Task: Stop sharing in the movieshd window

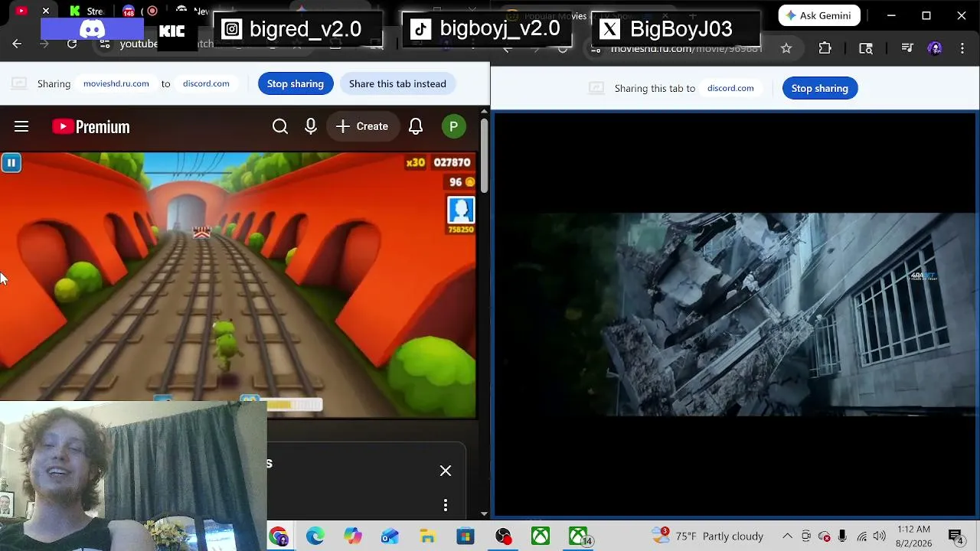Action: pyautogui.click(x=820, y=88)
